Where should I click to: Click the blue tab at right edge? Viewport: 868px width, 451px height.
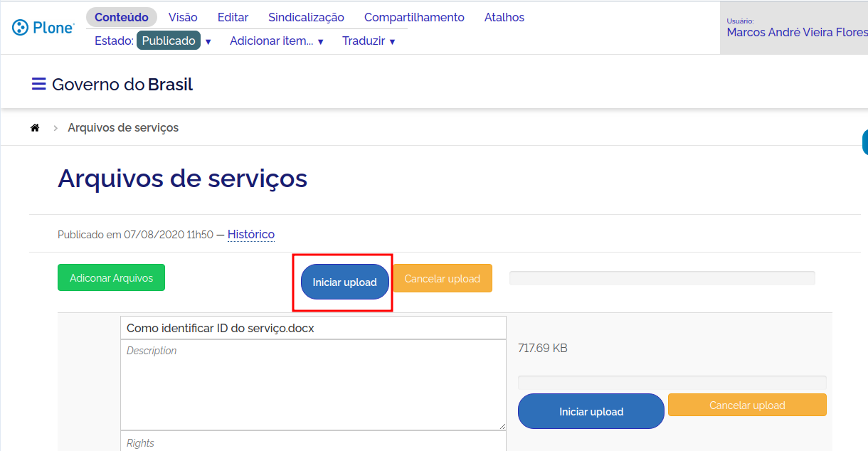point(864,142)
